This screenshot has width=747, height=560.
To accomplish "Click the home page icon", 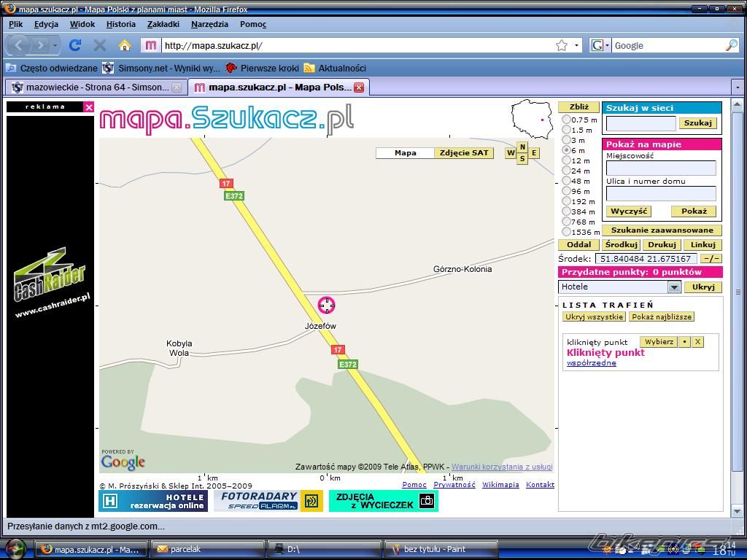I will 125,45.
